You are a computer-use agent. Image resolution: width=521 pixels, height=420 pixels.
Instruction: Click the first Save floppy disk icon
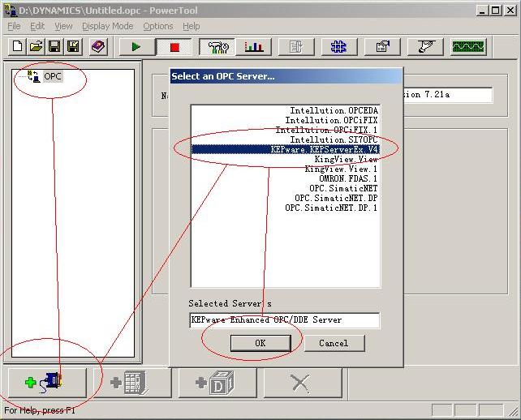(54, 46)
